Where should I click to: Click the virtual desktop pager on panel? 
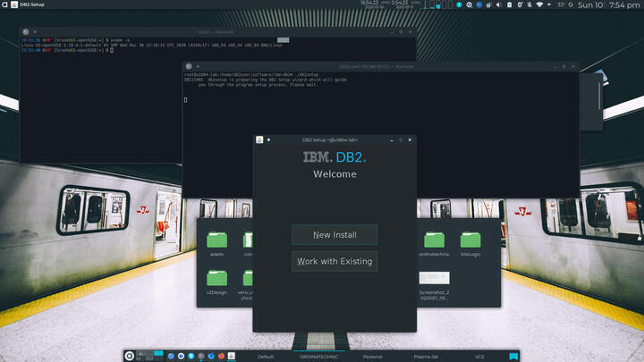(149, 356)
